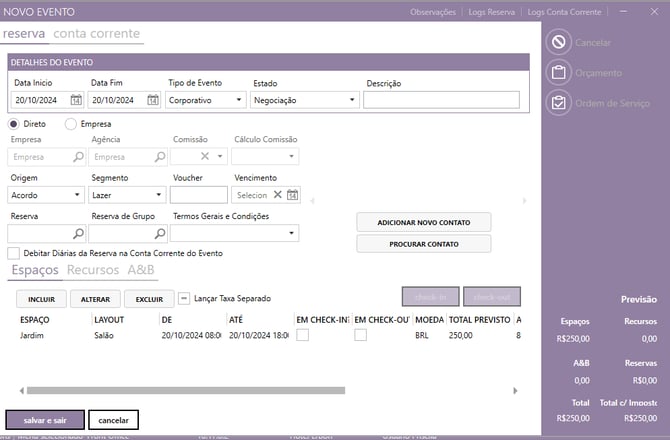Switch to the conta corrente tab

point(97,34)
